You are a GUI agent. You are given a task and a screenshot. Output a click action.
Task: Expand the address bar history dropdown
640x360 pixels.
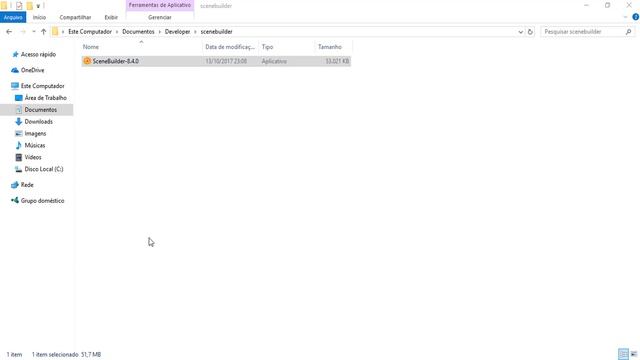point(520,31)
